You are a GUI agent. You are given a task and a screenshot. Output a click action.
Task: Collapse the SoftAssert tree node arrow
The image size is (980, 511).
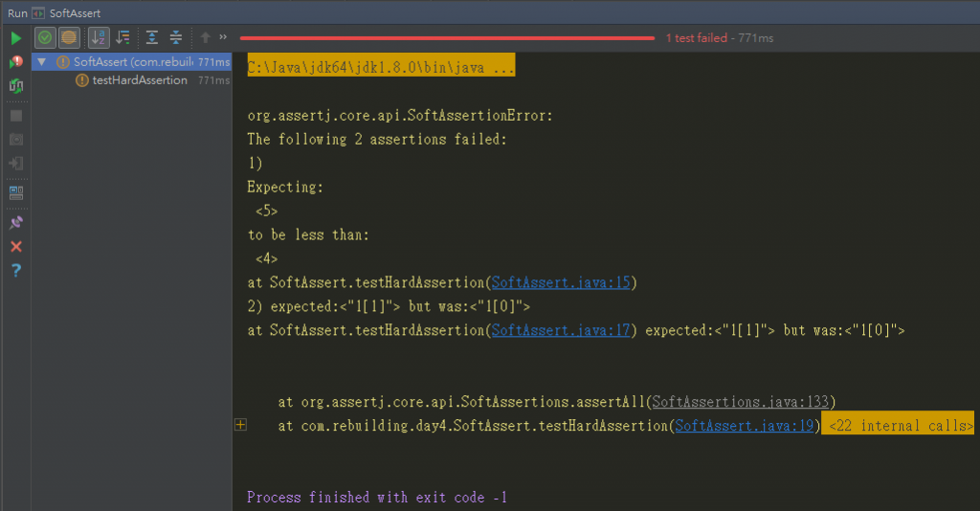(x=42, y=62)
